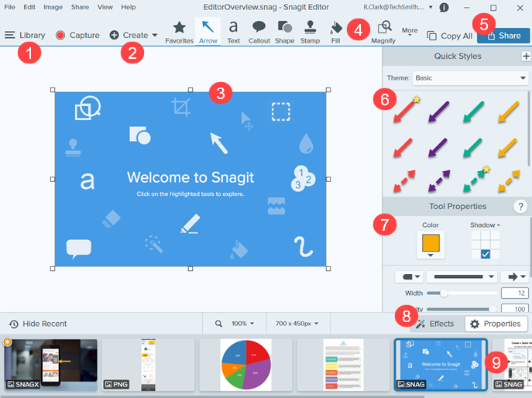Click the opacity field showing 100
The width and height of the screenshot is (532, 398).
(514, 309)
